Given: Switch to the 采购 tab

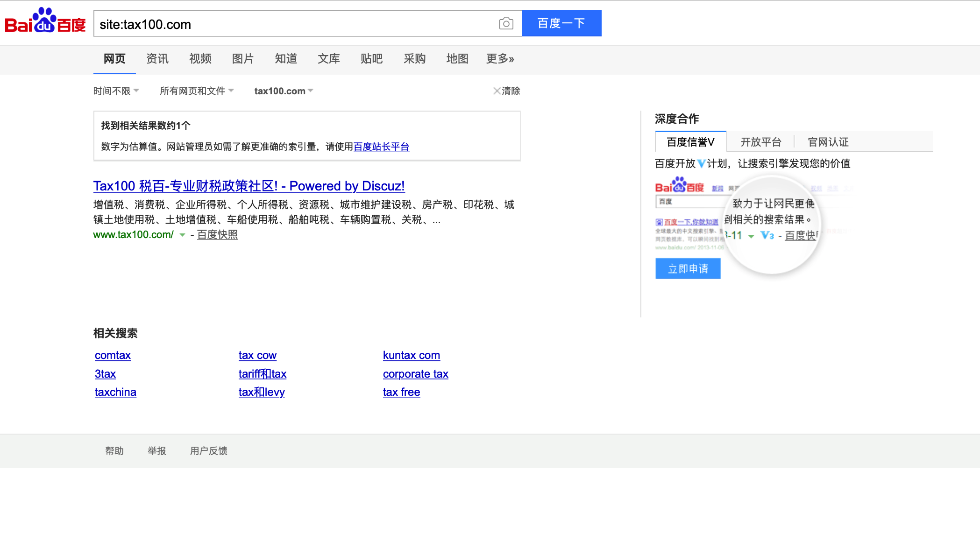Looking at the screenshot, I should [415, 59].
